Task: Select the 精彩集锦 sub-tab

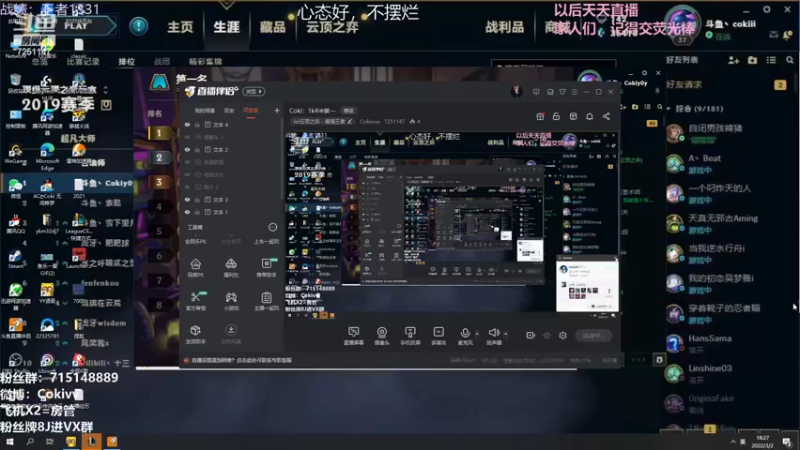Action: click(x=205, y=61)
